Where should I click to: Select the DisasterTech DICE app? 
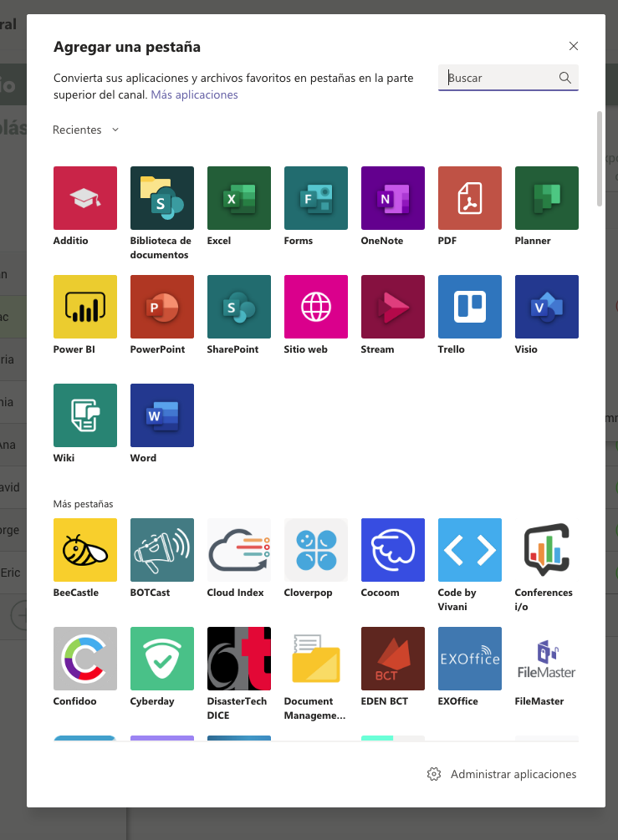(x=239, y=659)
